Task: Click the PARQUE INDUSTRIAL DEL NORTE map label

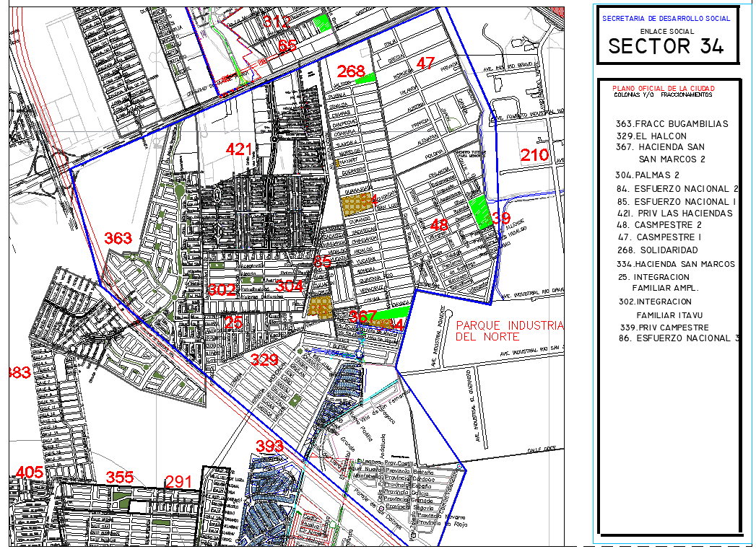Action: [x=508, y=330]
